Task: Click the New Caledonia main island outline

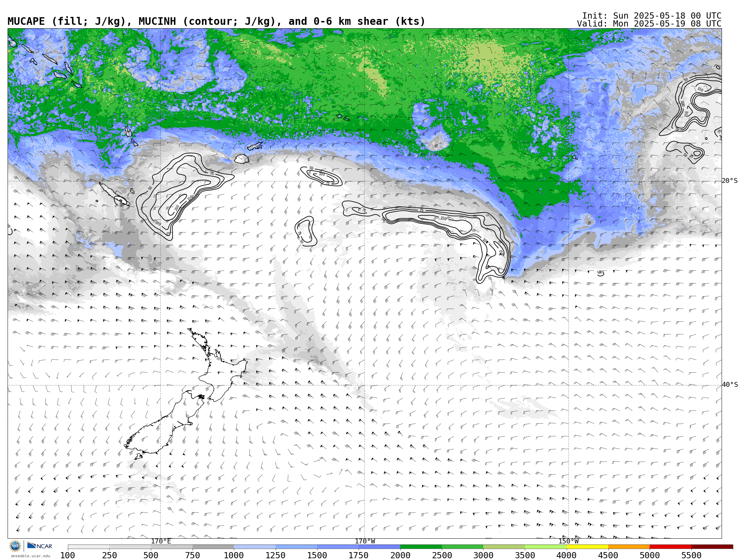Action: [114, 194]
